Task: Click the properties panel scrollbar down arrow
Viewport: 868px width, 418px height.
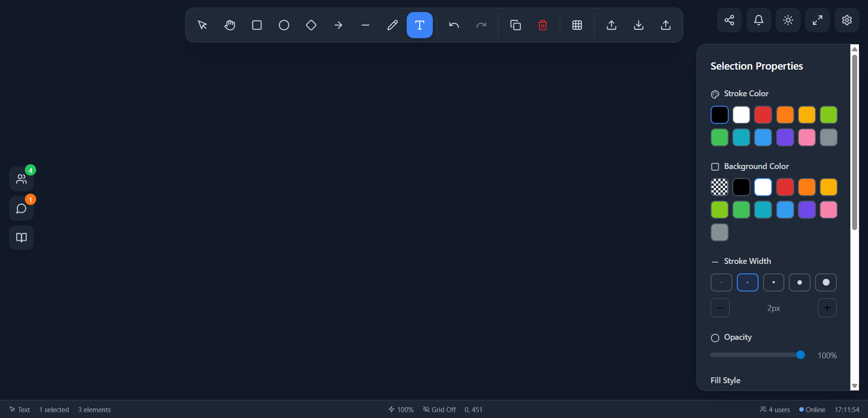Action: (854, 386)
